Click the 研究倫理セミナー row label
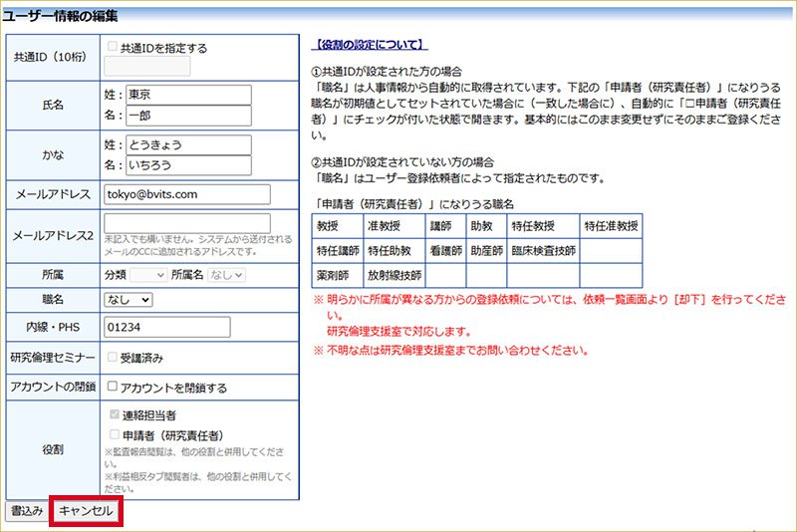797x532 pixels. (53, 358)
